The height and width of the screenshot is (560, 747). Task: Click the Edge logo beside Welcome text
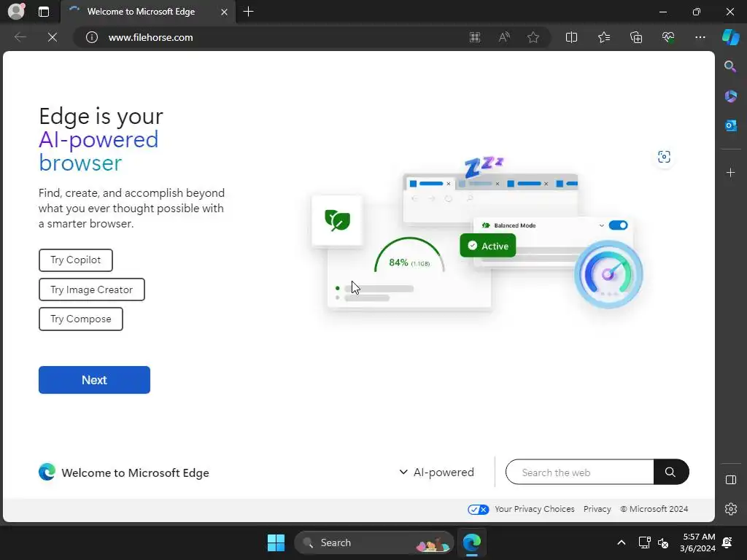[x=47, y=472]
